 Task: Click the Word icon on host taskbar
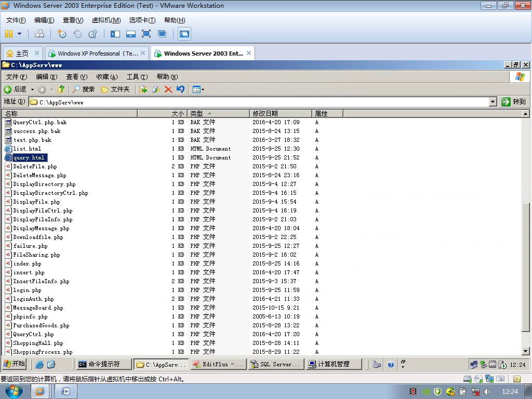pyautogui.click(x=66, y=392)
